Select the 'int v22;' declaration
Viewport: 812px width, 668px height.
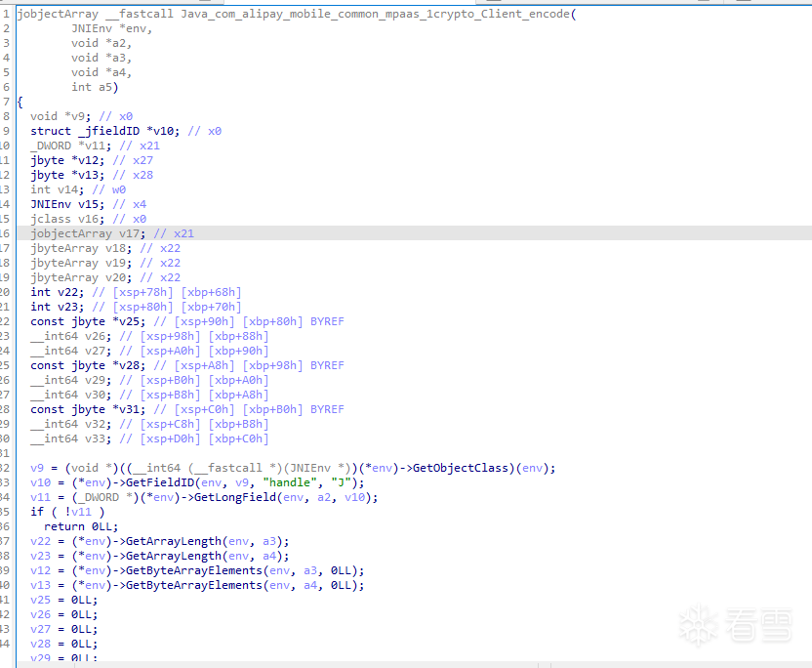click(57, 292)
